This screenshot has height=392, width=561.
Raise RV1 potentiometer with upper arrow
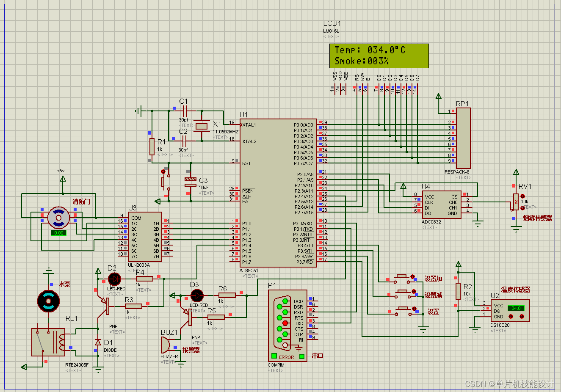click(522, 196)
